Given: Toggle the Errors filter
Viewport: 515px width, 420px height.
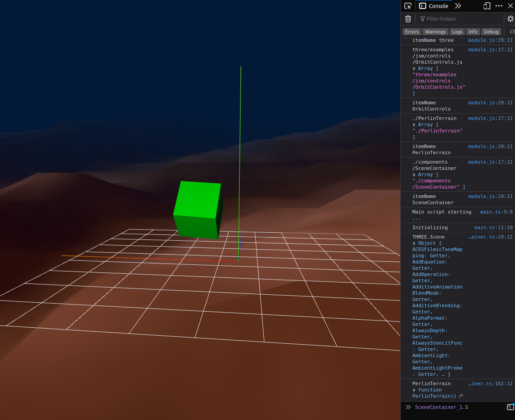Looking at the screenshot, I should (x=412, y=32).
